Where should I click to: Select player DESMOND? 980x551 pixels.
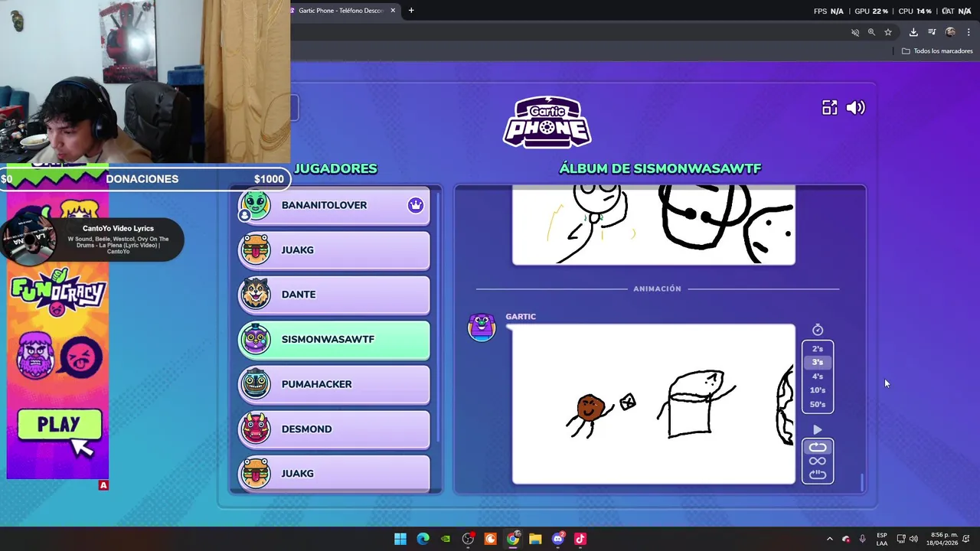click(334, 429)
